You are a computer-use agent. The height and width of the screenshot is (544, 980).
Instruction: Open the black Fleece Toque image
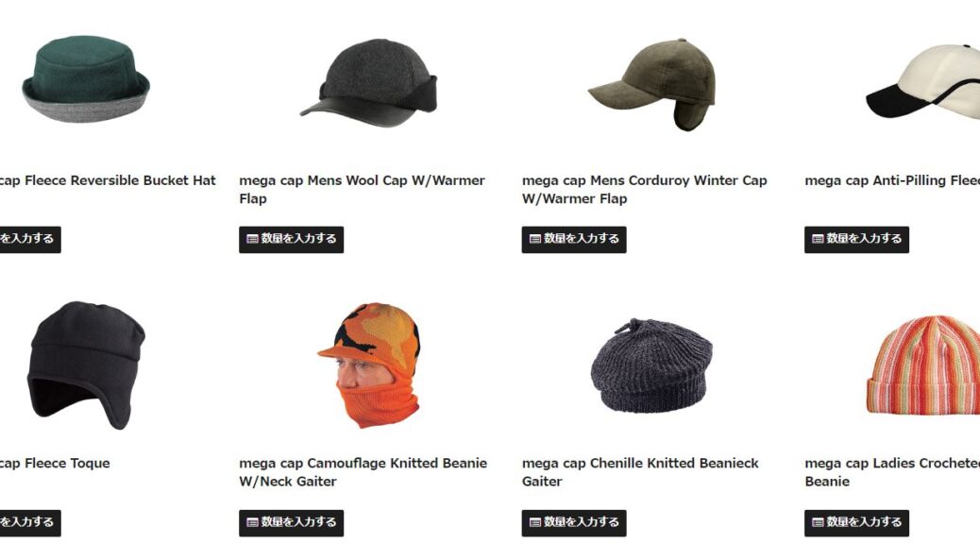pyautogui.click(x=86, y=365)
